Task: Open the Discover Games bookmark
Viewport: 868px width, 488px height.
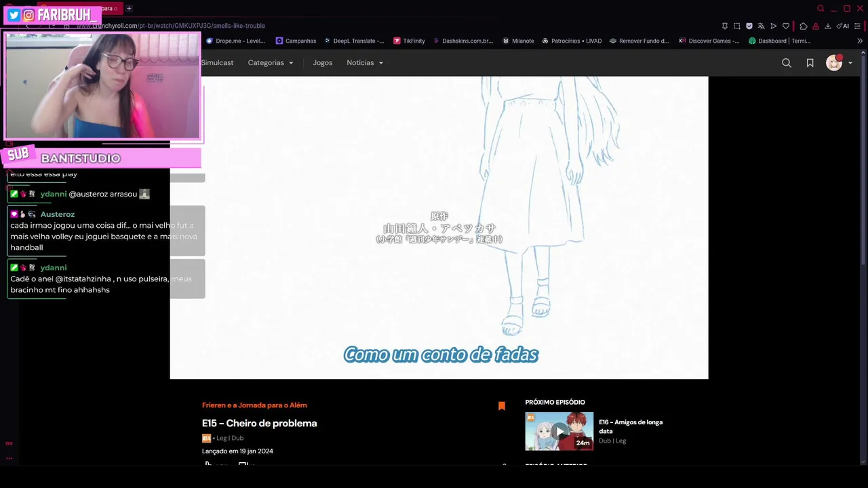Action: pos(709,41)
